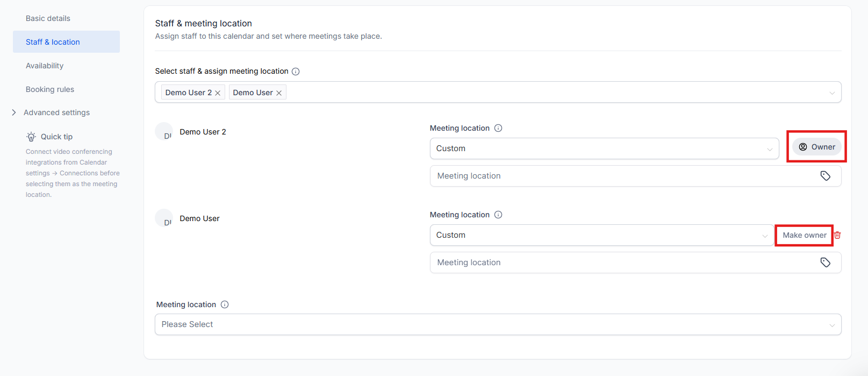
Task: Open Custom dropdown for Demo User 2
Action: (604, 148)
